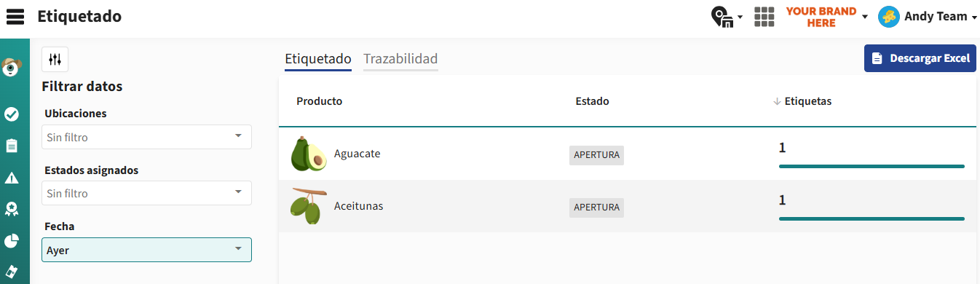This screenshot has width=980, height=284.
Task: Open the pie chart sidebar icon
Action: [x=12, y=241]
